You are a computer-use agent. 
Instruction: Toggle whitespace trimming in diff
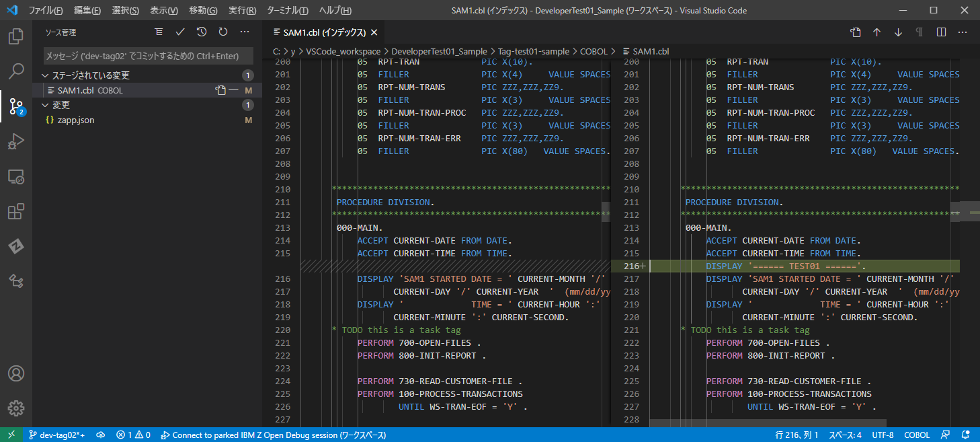[920, 32]
